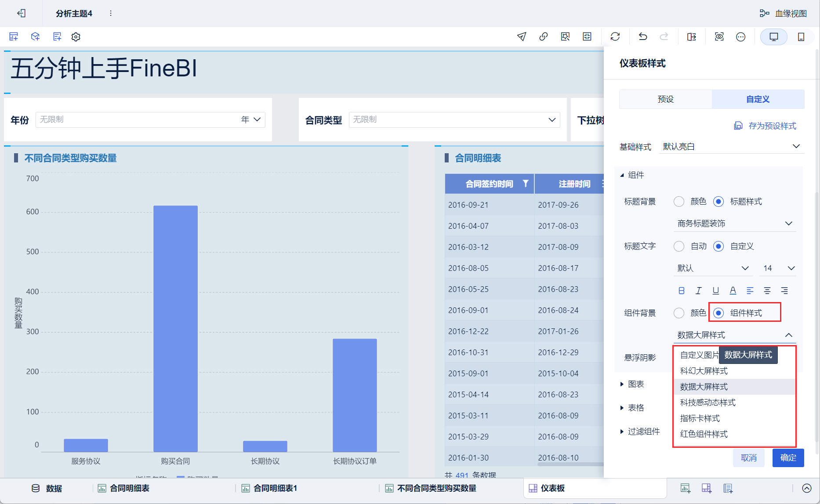The width and height of the screenshot is (820, 504).
Task: Open the dashboard settings gear
Action: coord(76,36)
